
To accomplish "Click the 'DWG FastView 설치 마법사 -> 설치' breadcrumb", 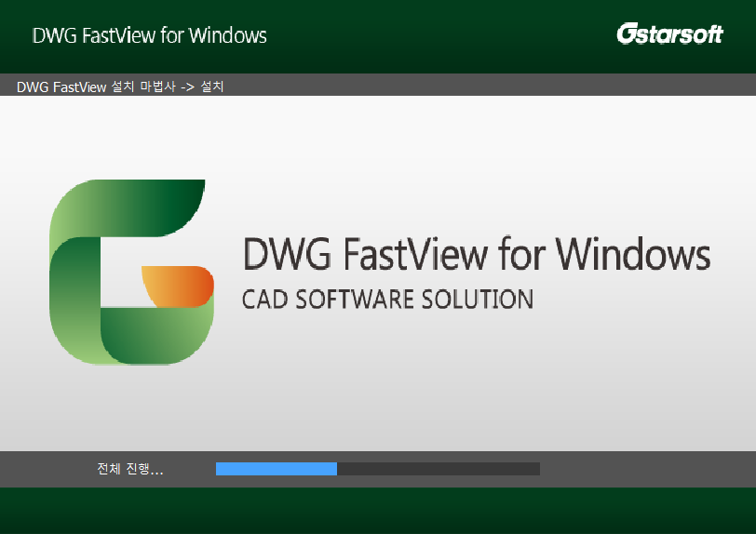I will [120, 87].
